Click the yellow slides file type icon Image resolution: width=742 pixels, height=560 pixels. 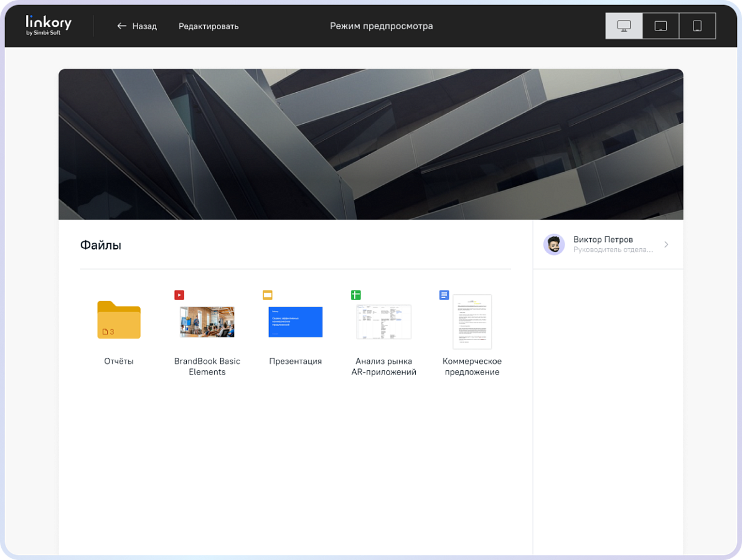coord(268,295)
